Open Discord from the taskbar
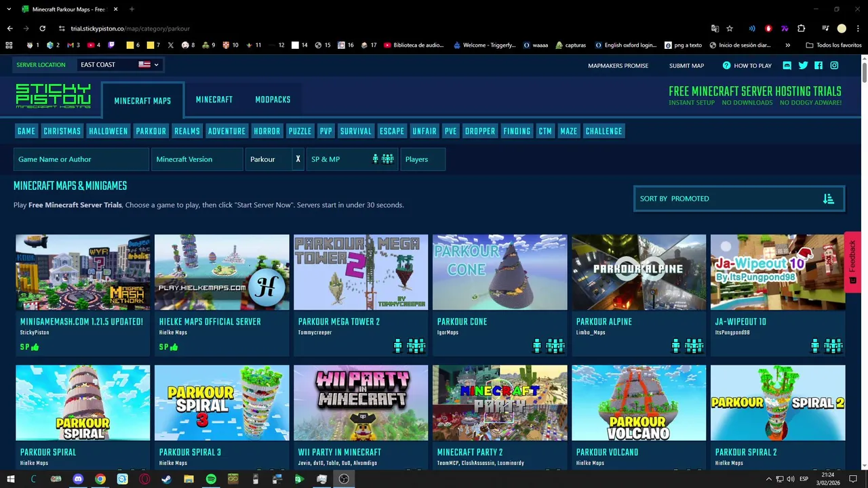Viewport: 868px width, 488px height. tap(78, 479)
